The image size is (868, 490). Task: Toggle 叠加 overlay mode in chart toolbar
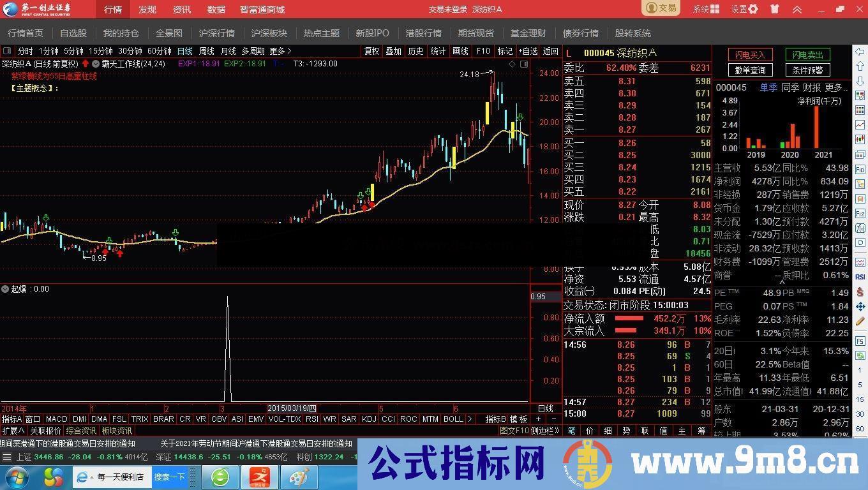[393, 51]
